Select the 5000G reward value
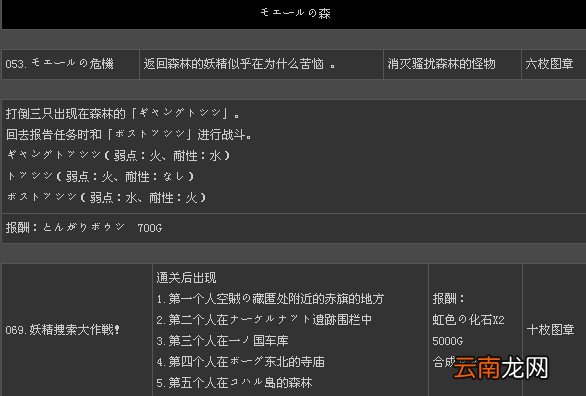This screenshot has height=396, width=586. click(x=447, y=341)
